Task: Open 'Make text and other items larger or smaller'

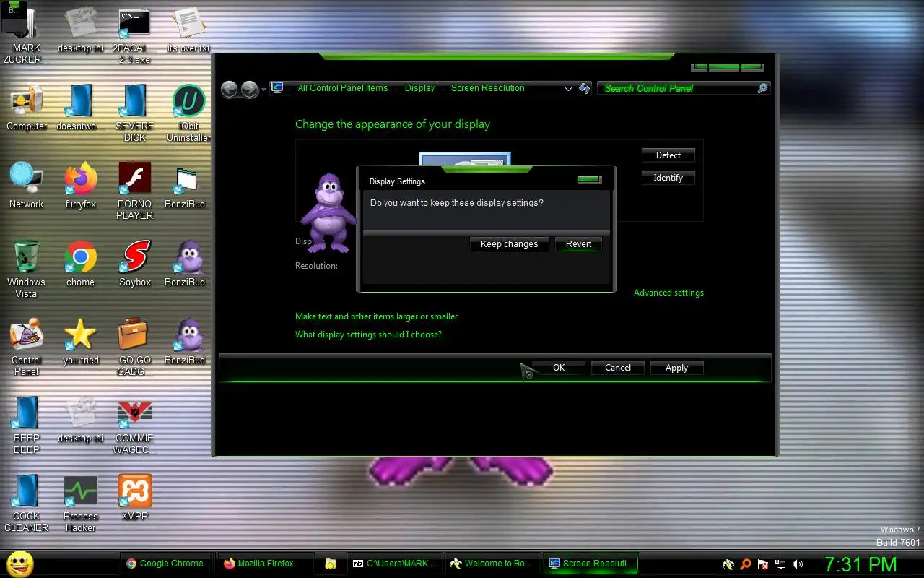Action: pos(376,316)
